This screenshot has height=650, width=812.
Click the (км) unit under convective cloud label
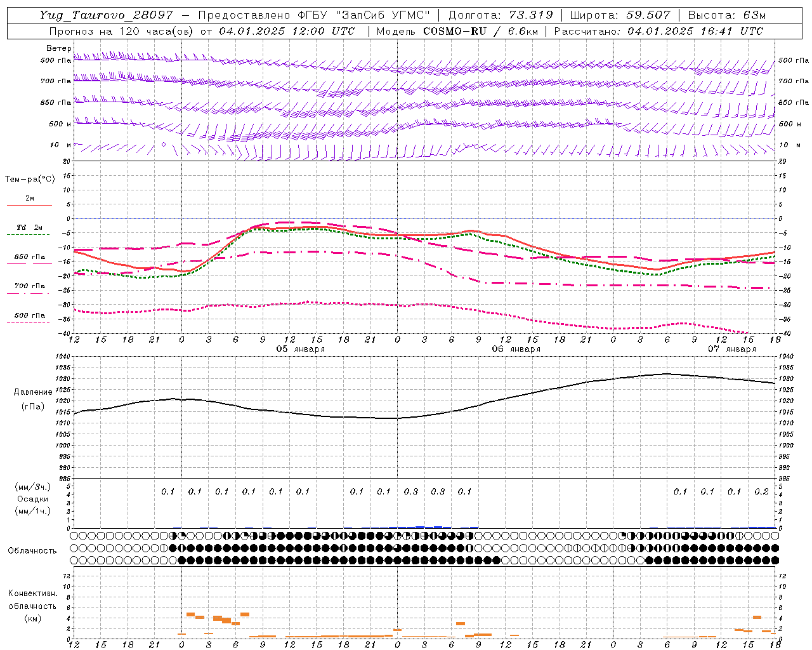(x=32, y=618)
